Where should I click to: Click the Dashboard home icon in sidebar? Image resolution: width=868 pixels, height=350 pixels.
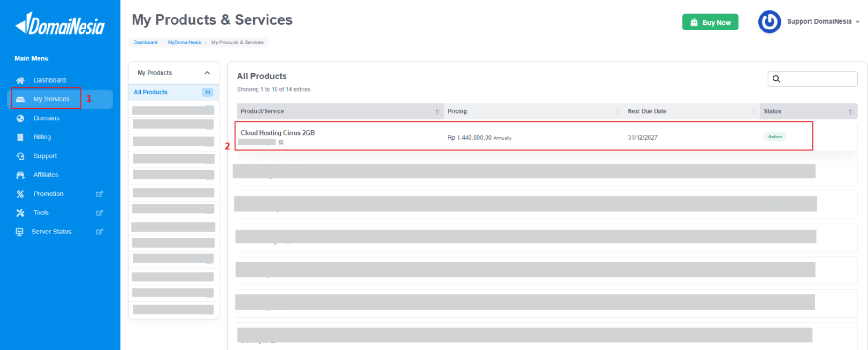click(x=20, y=80)
